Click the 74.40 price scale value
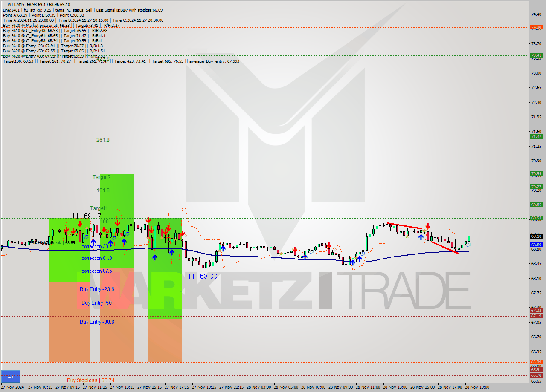This screenshot has height=392, width=546. click(x=536, y=14)
